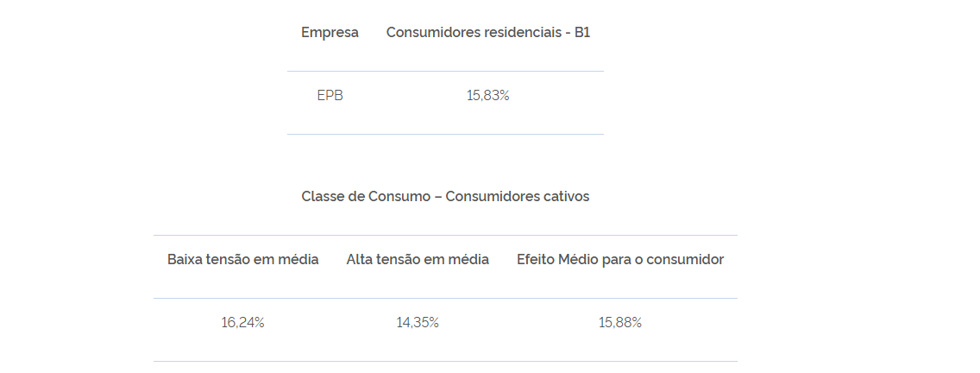Click the 16,24% low voltage value
This screenshot has width=980, height=373.
coord(242,323)
